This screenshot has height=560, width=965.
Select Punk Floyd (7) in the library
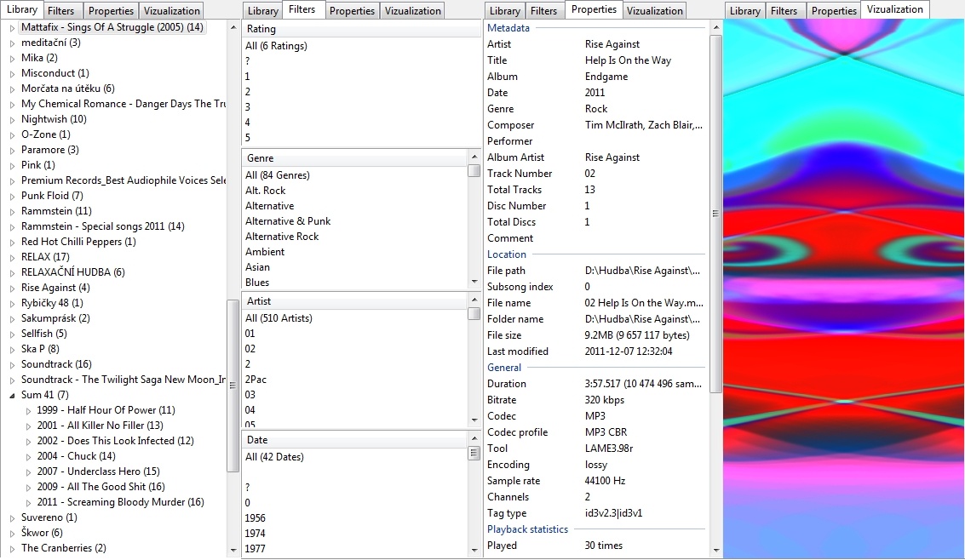(52, 197)
